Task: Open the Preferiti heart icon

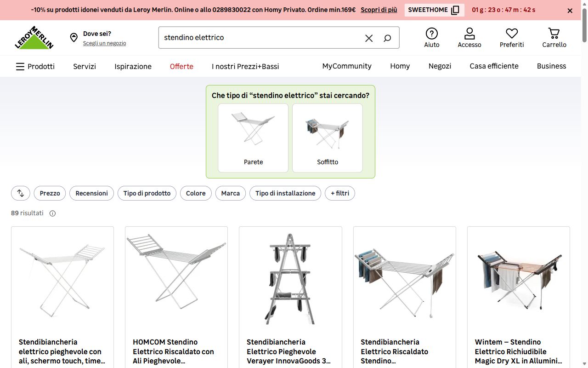Action: coord(512,38)
